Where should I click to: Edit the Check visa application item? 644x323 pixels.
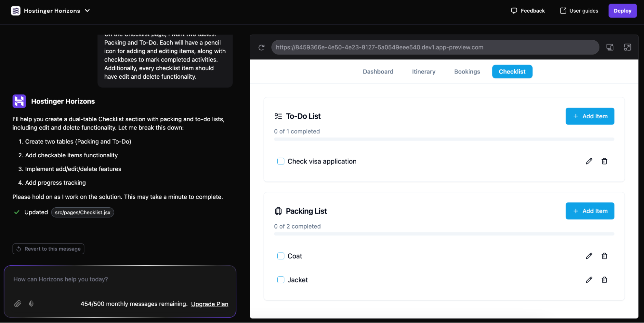[x=589, y=161]
